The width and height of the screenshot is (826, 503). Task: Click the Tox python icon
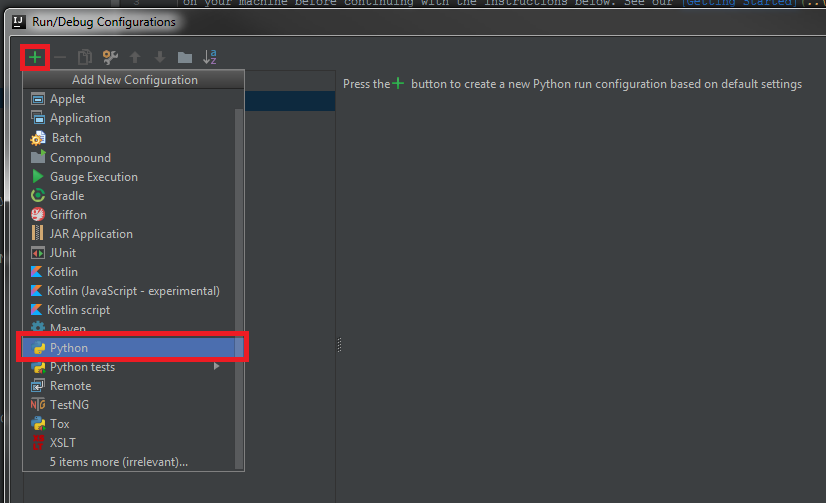tap(38, 423)
